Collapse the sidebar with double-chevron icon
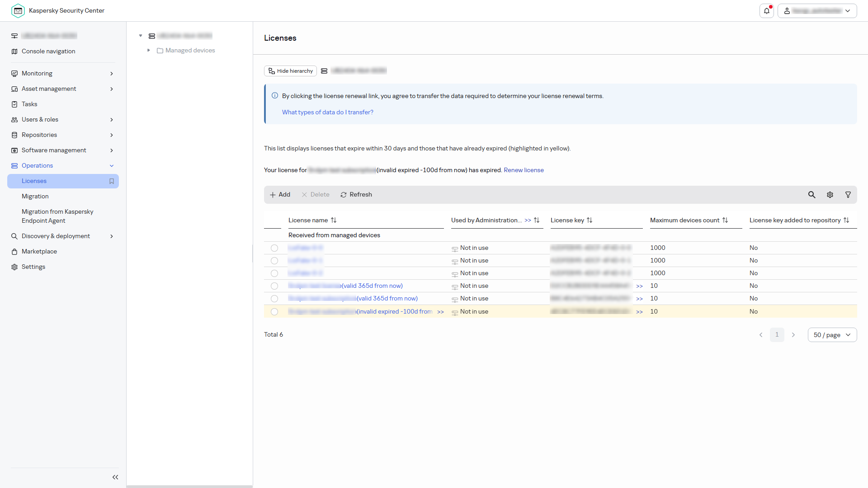Image resolution: width=868 pixels, height=488 pixels. 115,477
